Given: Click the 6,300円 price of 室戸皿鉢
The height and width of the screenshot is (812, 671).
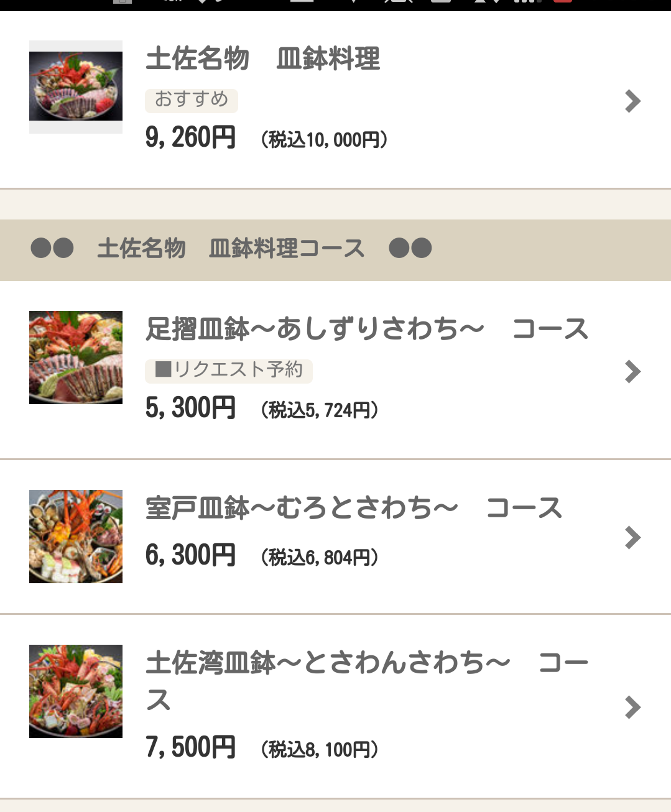Looking at the screenshot, I should (190, 555).
